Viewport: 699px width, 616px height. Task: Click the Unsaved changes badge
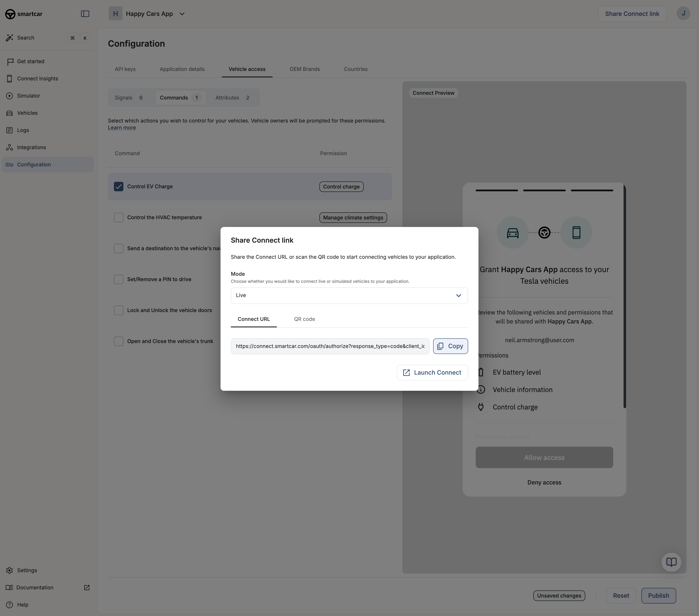pyautogui.click(x=559, y=596)
